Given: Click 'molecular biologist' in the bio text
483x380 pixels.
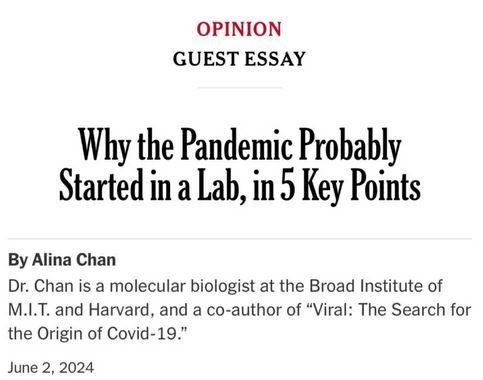Looking at the screenshot, I should (182, 286).
